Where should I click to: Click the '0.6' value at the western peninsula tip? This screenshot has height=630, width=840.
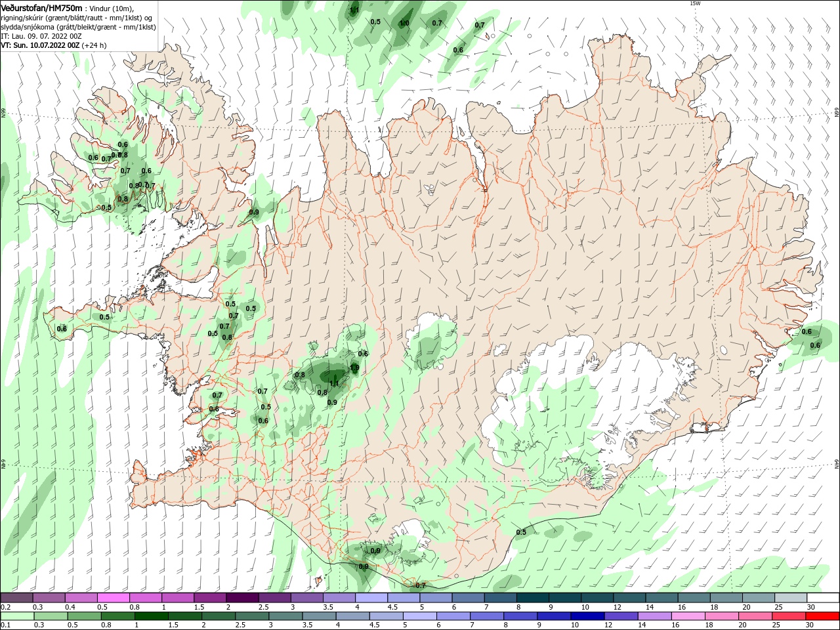tap(62, 329)
